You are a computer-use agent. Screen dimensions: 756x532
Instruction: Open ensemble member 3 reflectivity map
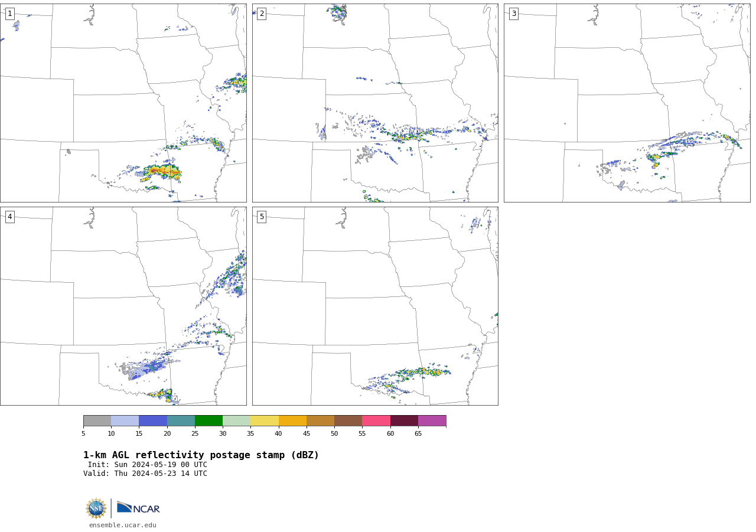pos(627,103)
